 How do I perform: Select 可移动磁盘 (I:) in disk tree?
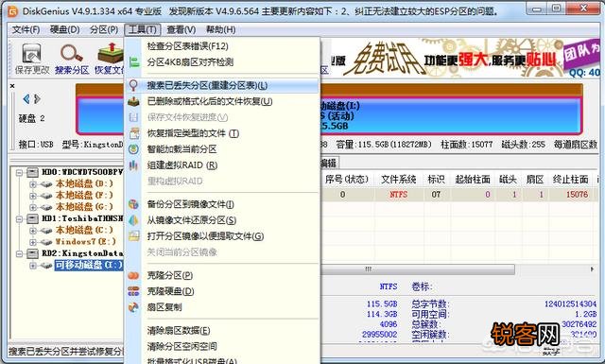point(89,265)
